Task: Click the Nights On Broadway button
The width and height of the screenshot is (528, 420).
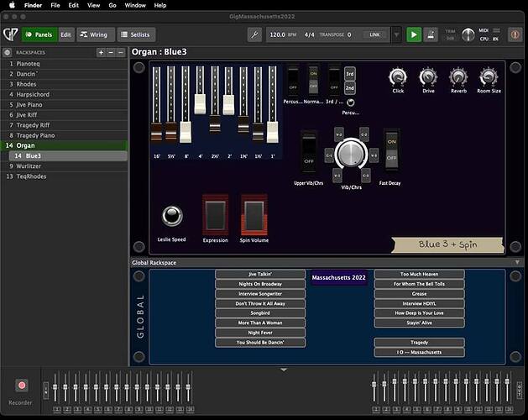Action: click(x=260, y=284)
